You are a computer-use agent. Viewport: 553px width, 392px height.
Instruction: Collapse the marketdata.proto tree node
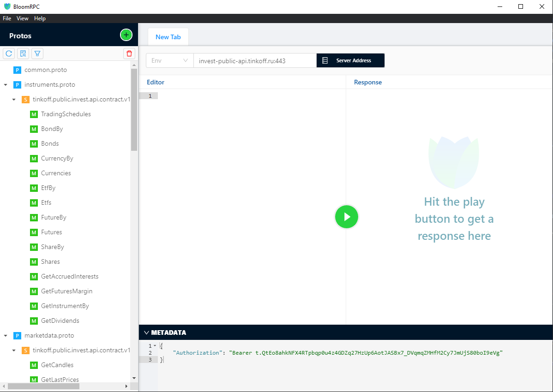(x=6, y=336)
